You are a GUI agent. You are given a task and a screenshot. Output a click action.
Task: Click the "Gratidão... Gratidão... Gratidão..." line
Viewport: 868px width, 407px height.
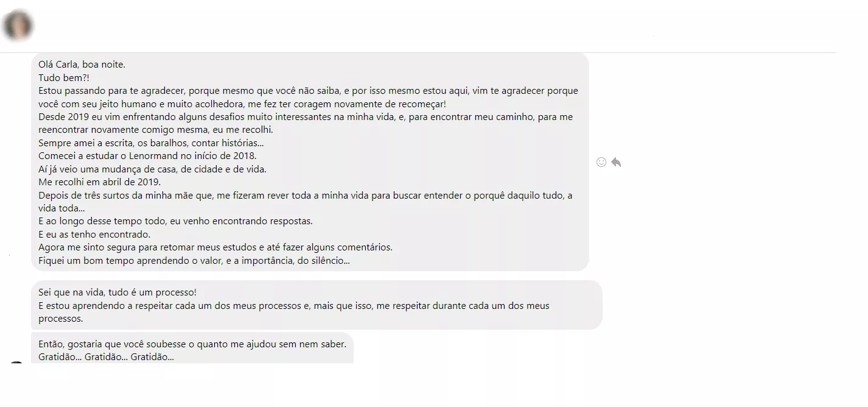tap(106, 357)
